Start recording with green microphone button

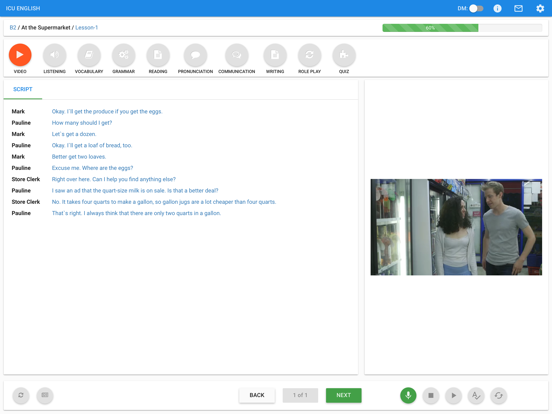408,395
